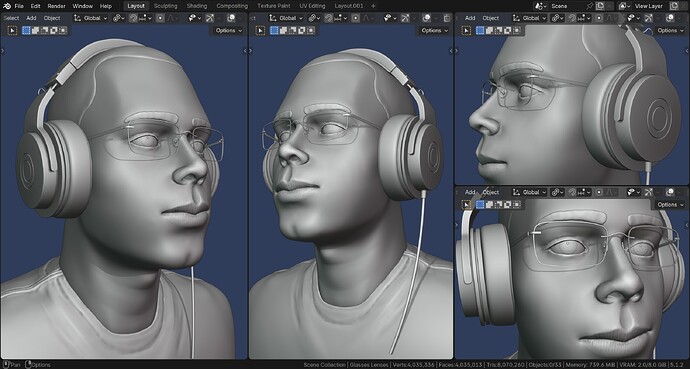Toggle proportional editing in the middle viewport
Image resolution: width=690 pixels, height=369 pixels.
[356, 18]
